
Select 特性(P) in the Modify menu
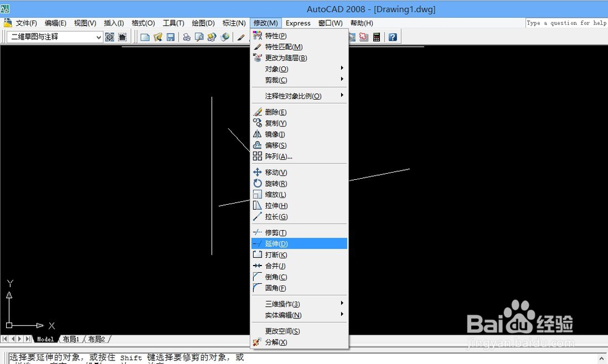tap(299, 36)
